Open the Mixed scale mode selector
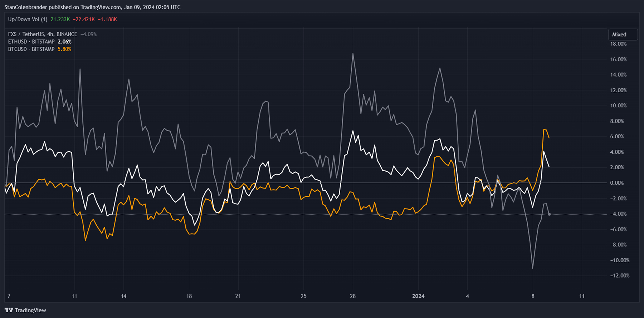This screenshot has height=318, width=644. 623,35
